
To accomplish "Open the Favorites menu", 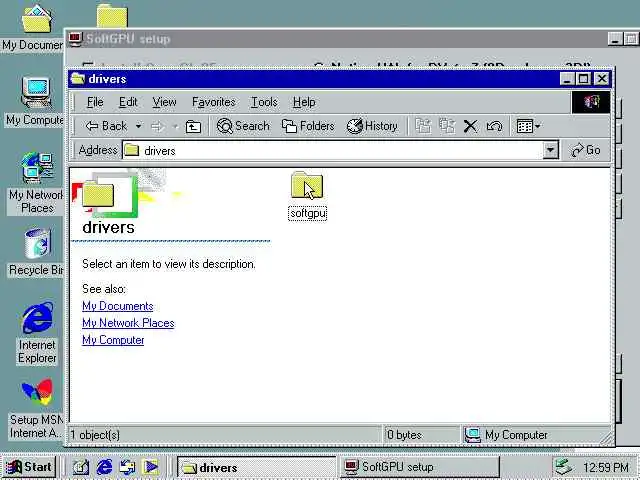I will click(x=213, y=102).
